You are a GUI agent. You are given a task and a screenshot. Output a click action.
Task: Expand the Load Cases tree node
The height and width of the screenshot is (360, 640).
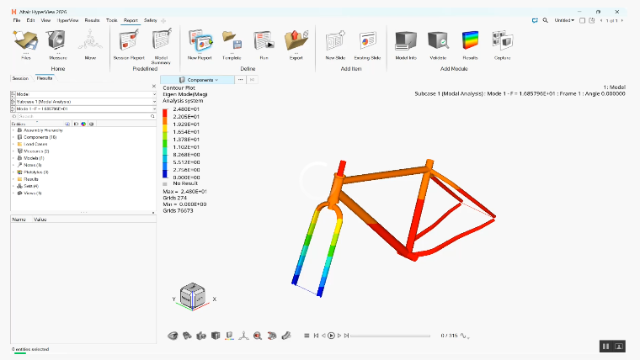13,144
